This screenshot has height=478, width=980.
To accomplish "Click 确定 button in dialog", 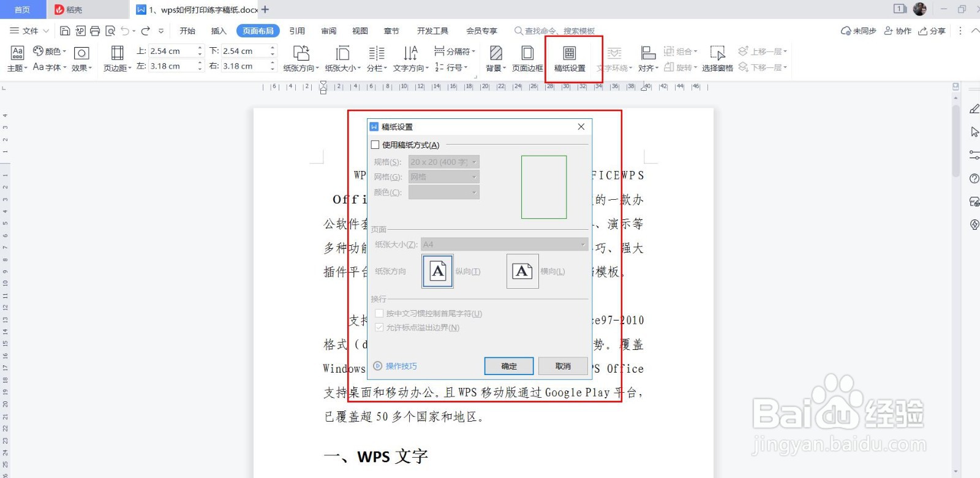I will tap(509, 366).
